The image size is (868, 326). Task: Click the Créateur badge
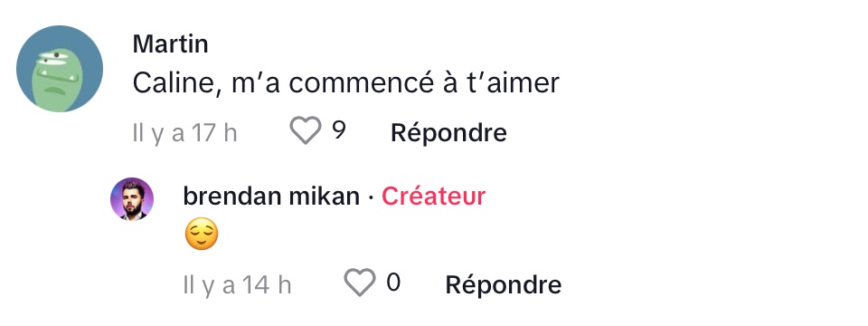[433, 197]
